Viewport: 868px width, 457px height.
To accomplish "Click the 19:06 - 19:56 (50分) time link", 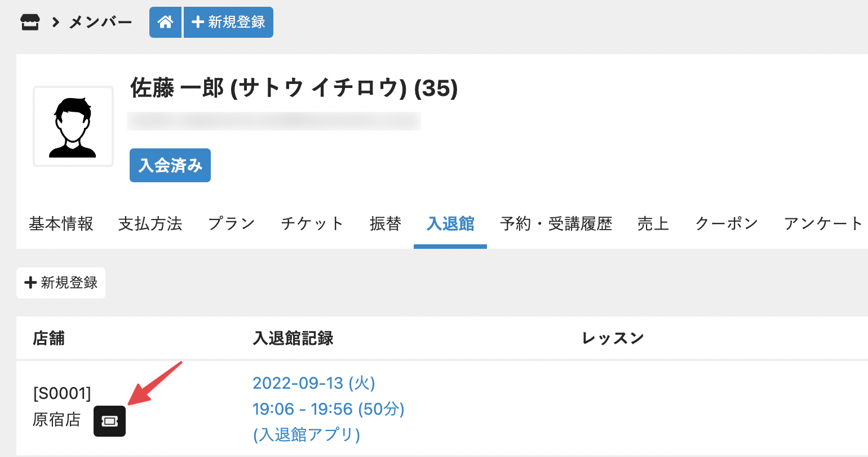I will [x=329, y=409].
